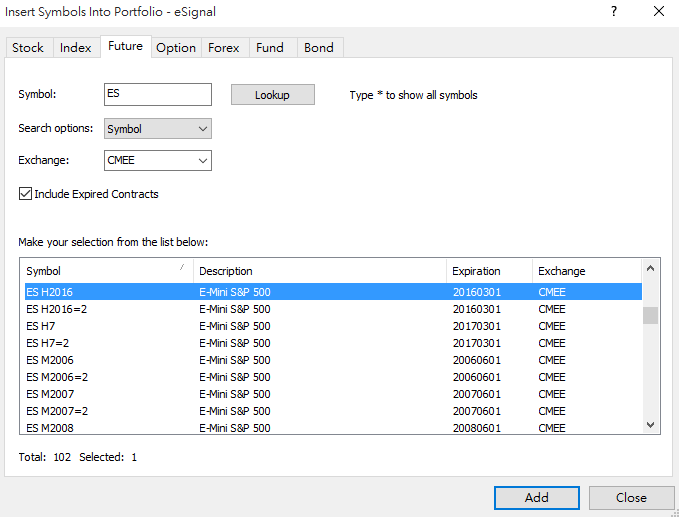Select the Future tab
This screenshot has height=517, width=679.
126,46
